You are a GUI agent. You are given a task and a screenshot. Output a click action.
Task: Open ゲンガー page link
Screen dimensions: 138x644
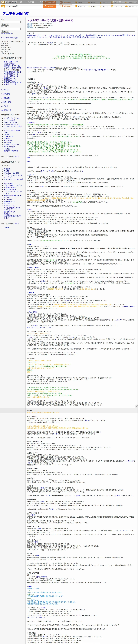coord(7,204)
